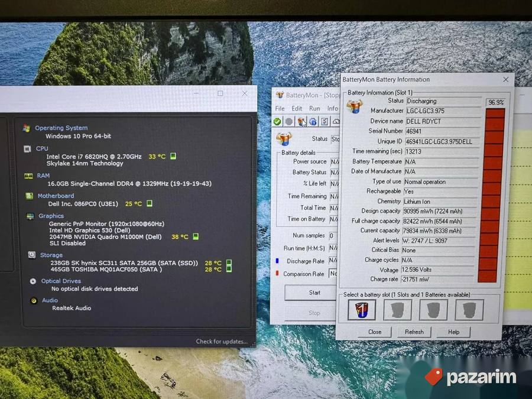Click the blue gear configuration toolbar icon
Screen dimensions: 532x399
[313, 121]
